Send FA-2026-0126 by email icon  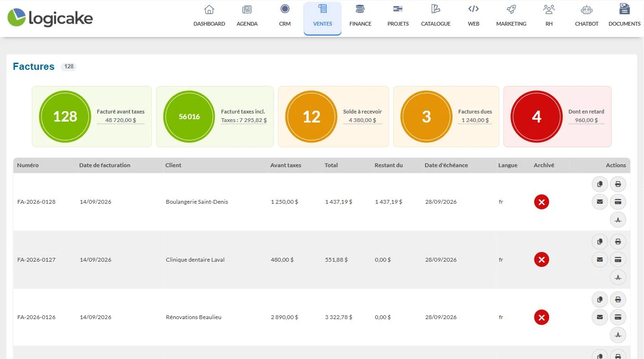tap(600, 317)
